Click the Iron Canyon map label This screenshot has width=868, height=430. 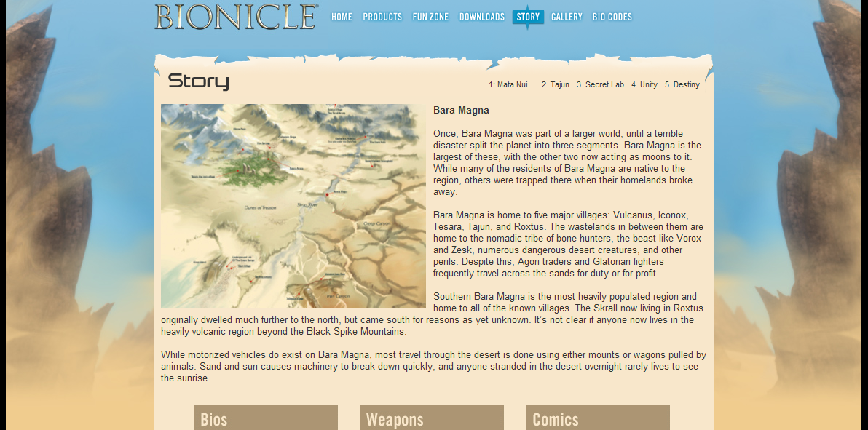(x=338, y=297)
